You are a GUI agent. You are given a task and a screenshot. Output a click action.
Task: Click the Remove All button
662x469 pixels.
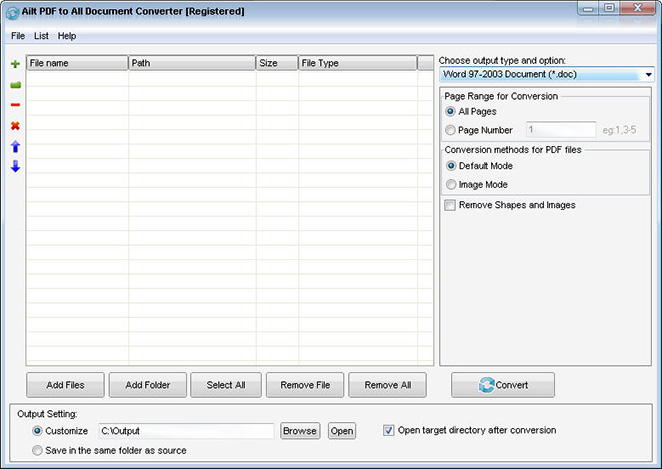click(388, 385)
